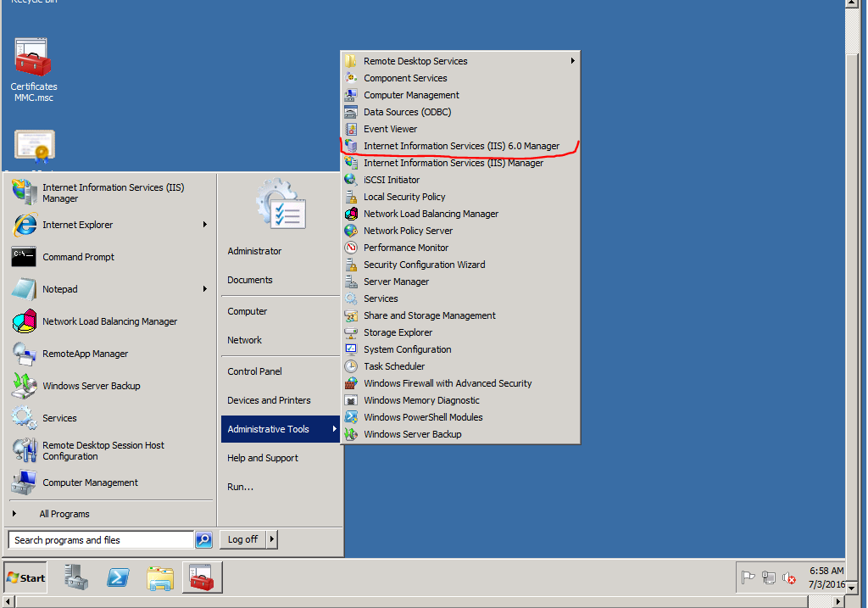Open Devices and Printers

point(269,400)
